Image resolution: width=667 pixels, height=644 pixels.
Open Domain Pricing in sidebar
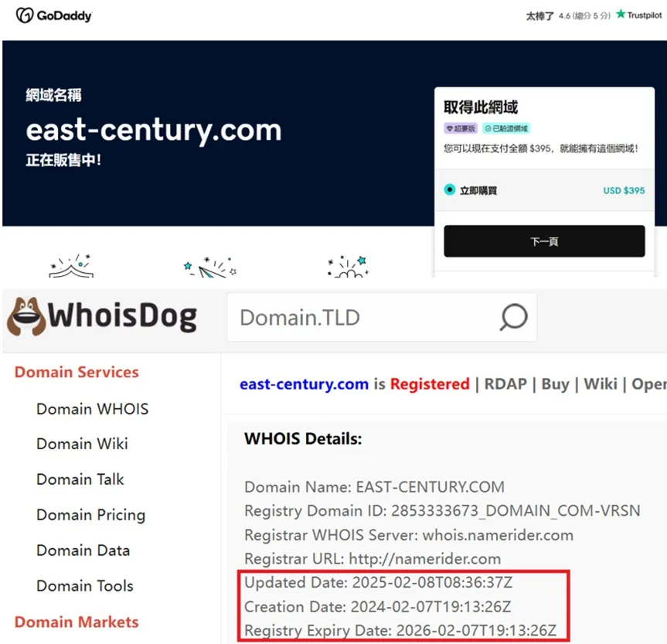pos(90,515)
